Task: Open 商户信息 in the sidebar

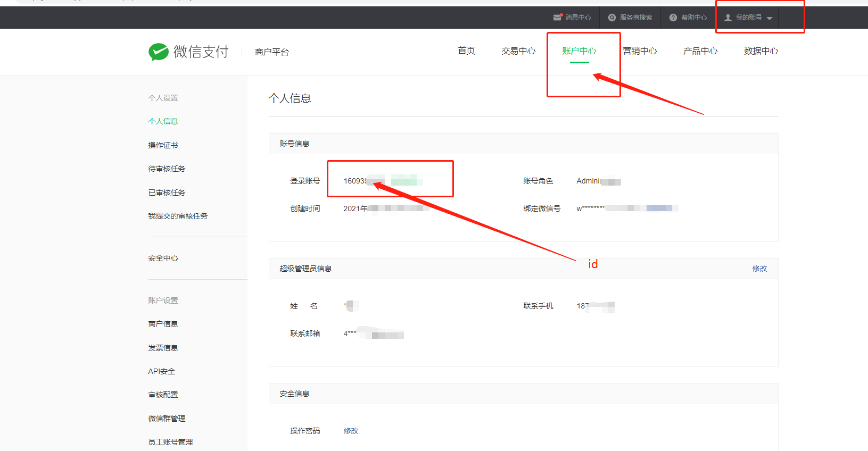Action: 163,324
